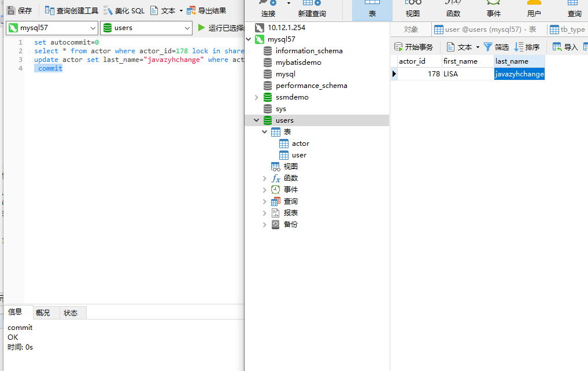Open the users database combo box

[146, 28]
